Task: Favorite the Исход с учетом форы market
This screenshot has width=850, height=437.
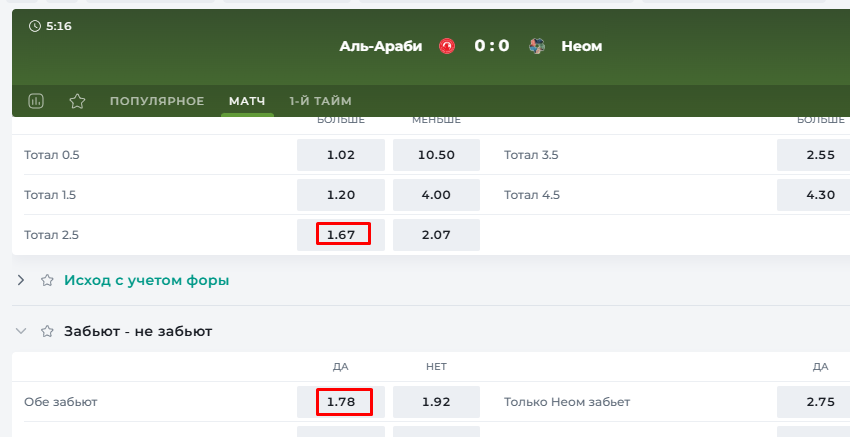Action: tap(47, 280)
